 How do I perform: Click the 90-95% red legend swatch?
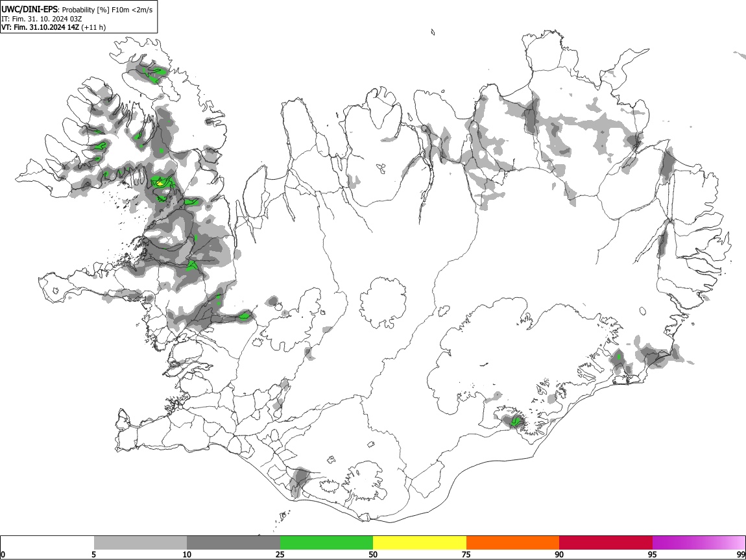point(606,542)
